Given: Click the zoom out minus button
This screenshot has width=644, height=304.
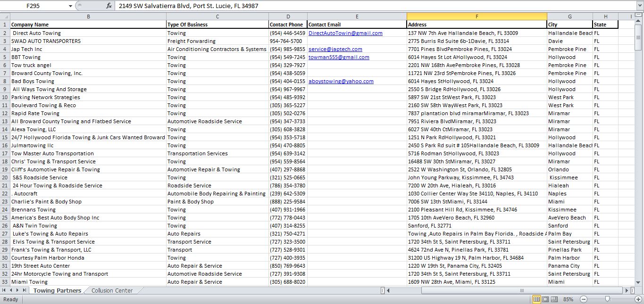Looking at the screenshot, I should (x=584, y=299).
